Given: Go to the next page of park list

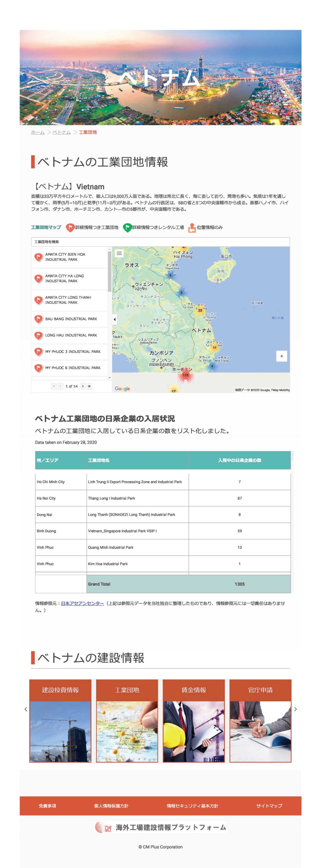Looking at the screenshot, I should (x=83, y=386).
